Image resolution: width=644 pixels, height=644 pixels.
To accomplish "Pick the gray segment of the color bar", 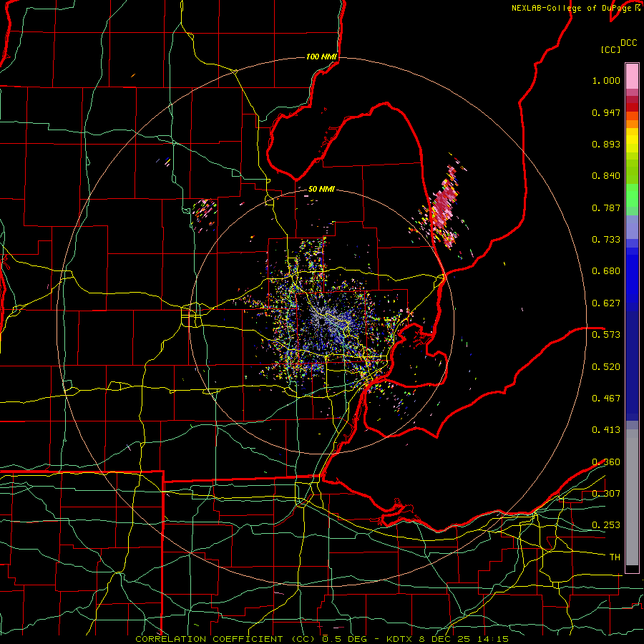I will click(x=632, y=497).
